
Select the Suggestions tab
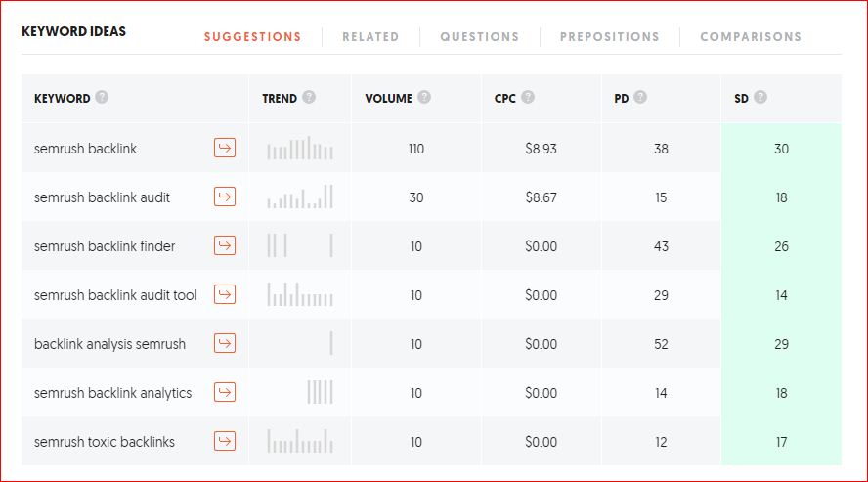click(x=252, y=37)
